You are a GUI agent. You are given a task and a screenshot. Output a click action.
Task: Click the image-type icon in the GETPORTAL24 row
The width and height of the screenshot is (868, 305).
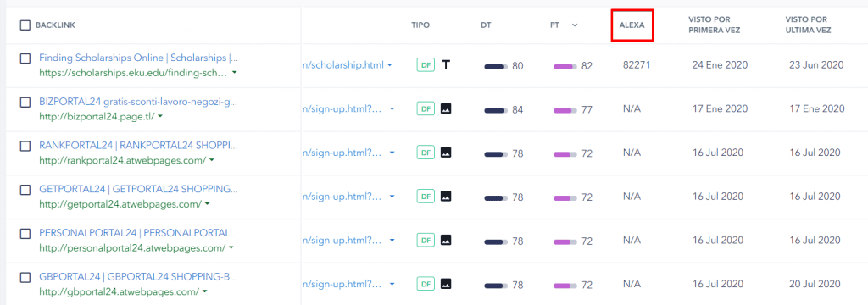(x=446, y=196)
